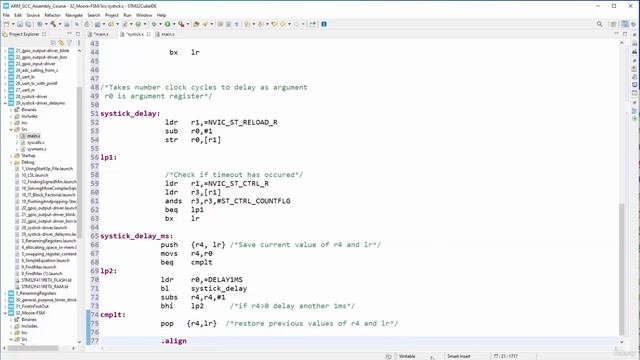Image resolution: width=640 pixels, height=360 pixels.
Task: Open the Navigate menu
Action: pyautogui.click(x=74, y=15)
